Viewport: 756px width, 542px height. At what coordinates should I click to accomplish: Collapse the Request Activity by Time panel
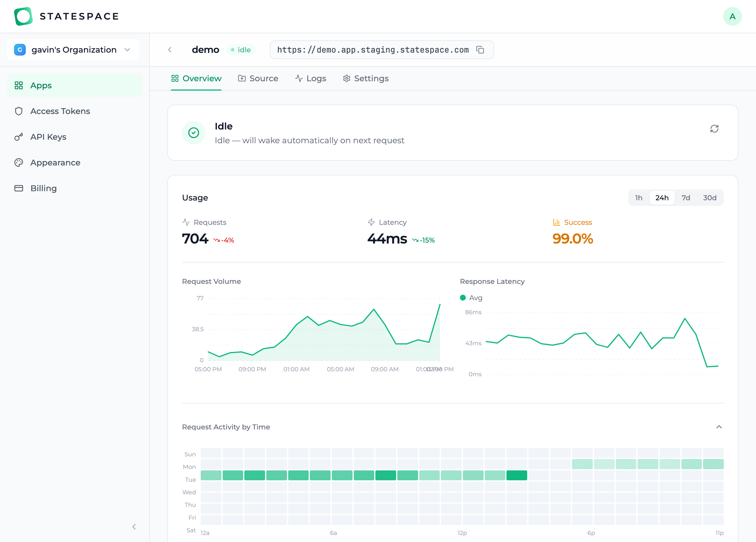(x=719, y=427)
